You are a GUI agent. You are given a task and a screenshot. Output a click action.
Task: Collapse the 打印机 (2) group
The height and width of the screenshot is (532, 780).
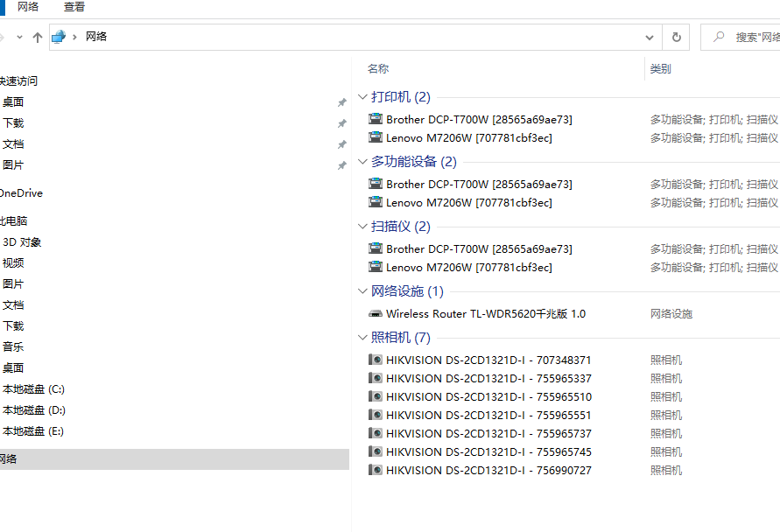[362, 97]
